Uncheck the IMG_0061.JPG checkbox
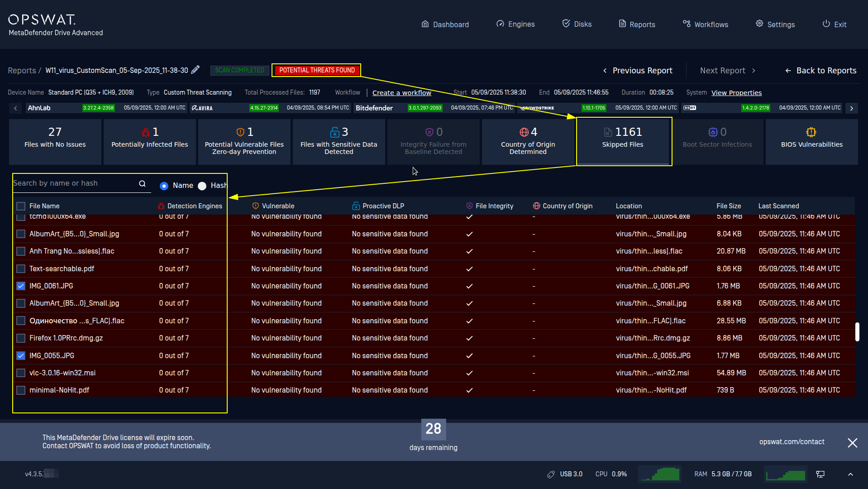Image resolution: width=868 pixels, height=489 pixels. click(21, 286)
